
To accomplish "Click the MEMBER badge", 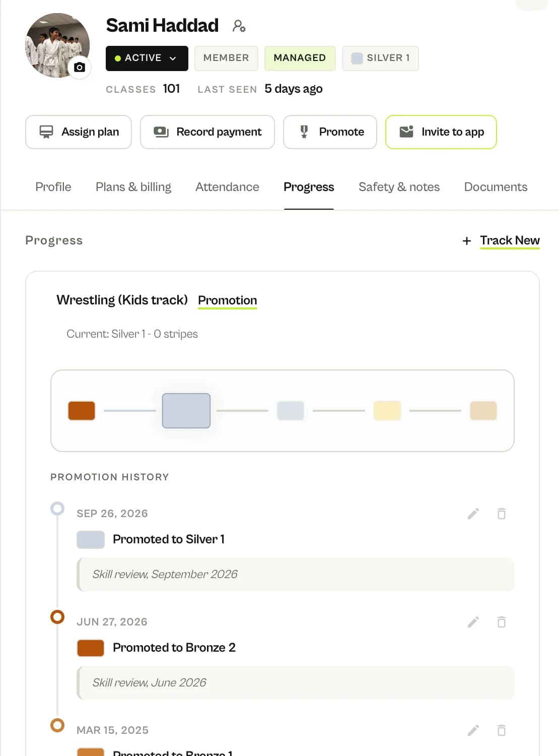I will [226, 58].
